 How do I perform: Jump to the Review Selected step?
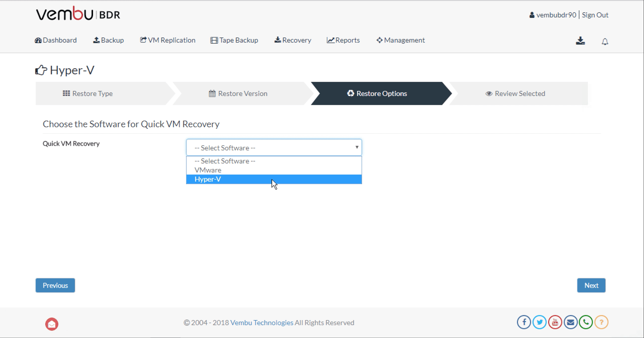[x=515, y=93]
